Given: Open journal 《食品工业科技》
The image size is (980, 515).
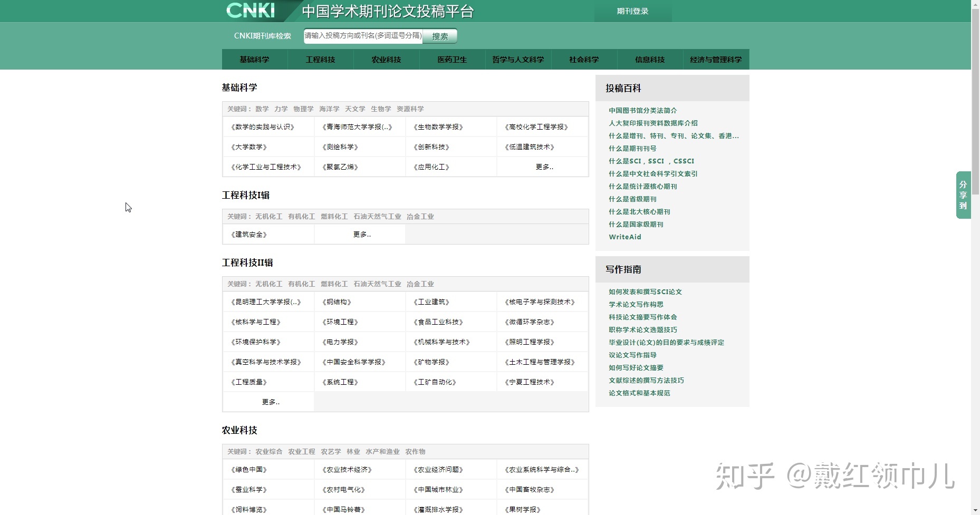Looking at the screenshot, I should [x=438, y=322].
